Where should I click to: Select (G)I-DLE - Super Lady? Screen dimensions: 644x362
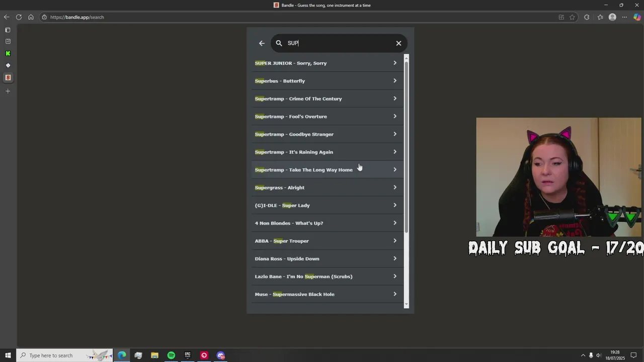point(328,205)
